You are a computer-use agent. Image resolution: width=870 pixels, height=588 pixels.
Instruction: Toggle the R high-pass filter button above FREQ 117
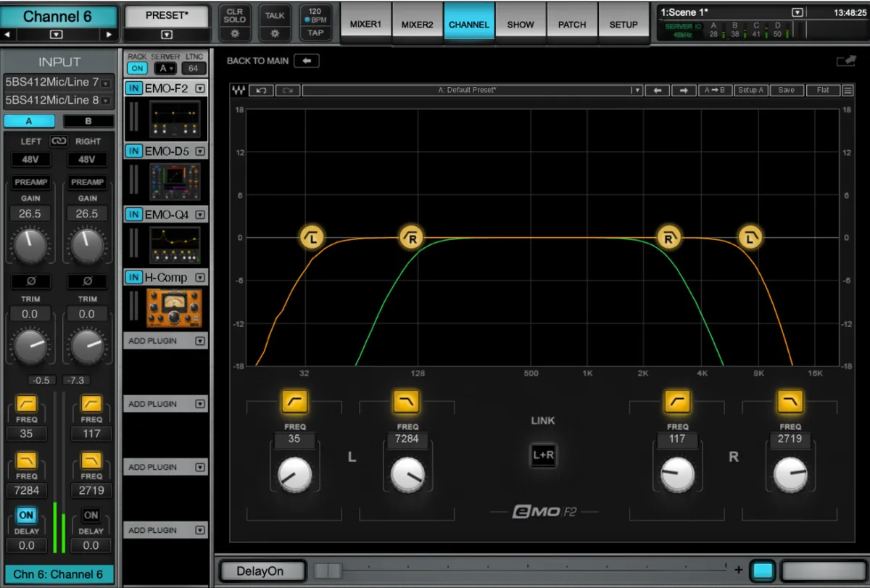(677, 402)
